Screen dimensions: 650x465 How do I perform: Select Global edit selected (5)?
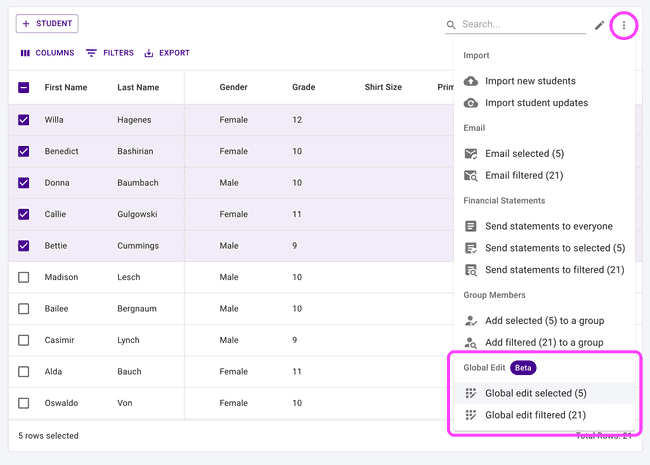pos(535,393)
